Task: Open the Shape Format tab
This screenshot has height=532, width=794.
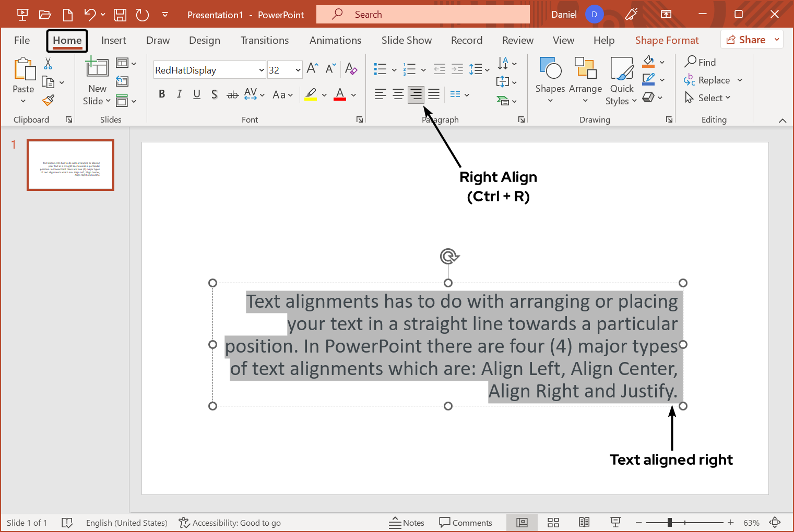Action: point(667,40)
